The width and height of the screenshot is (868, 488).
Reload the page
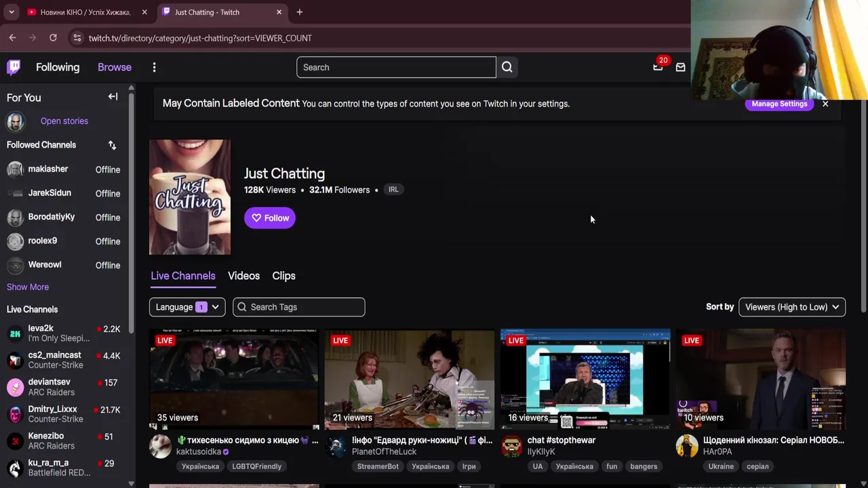[53, 38]
